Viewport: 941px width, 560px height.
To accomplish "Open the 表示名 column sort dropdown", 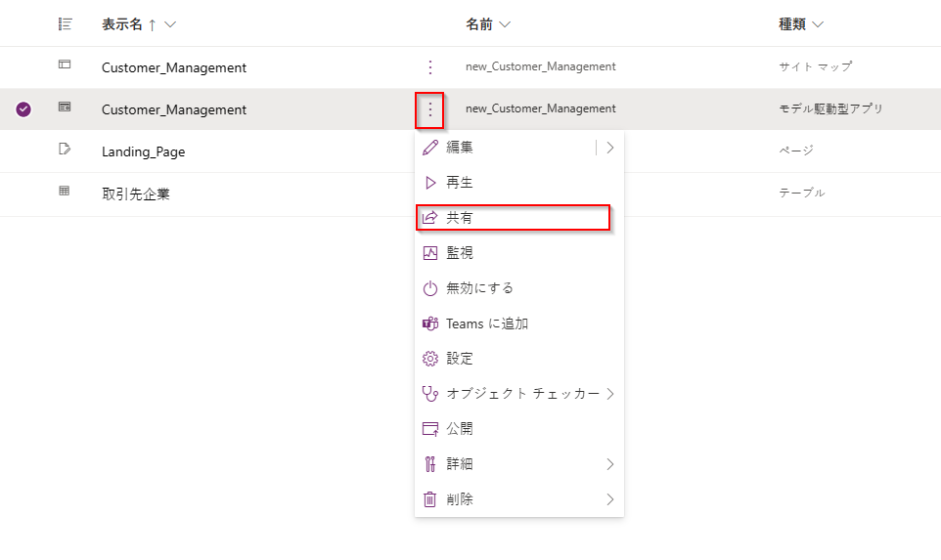I will 171,23.
